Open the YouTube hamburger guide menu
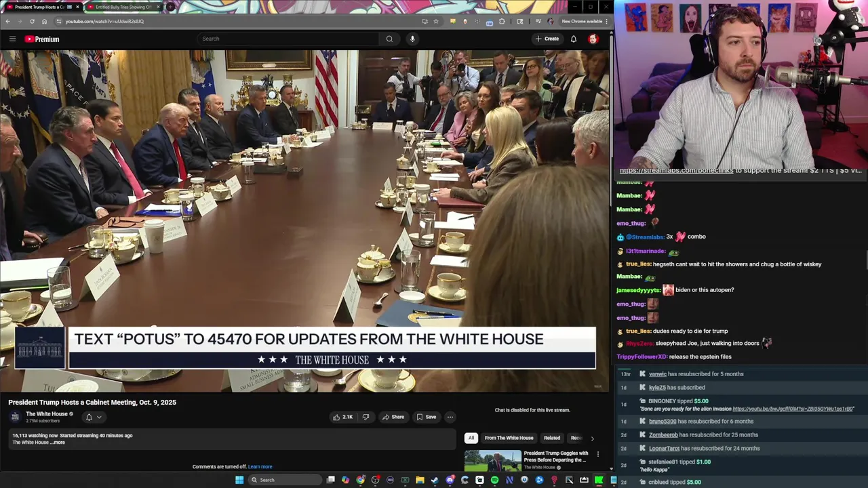This screenshot has height=488, width=868. tap(12, 39)
